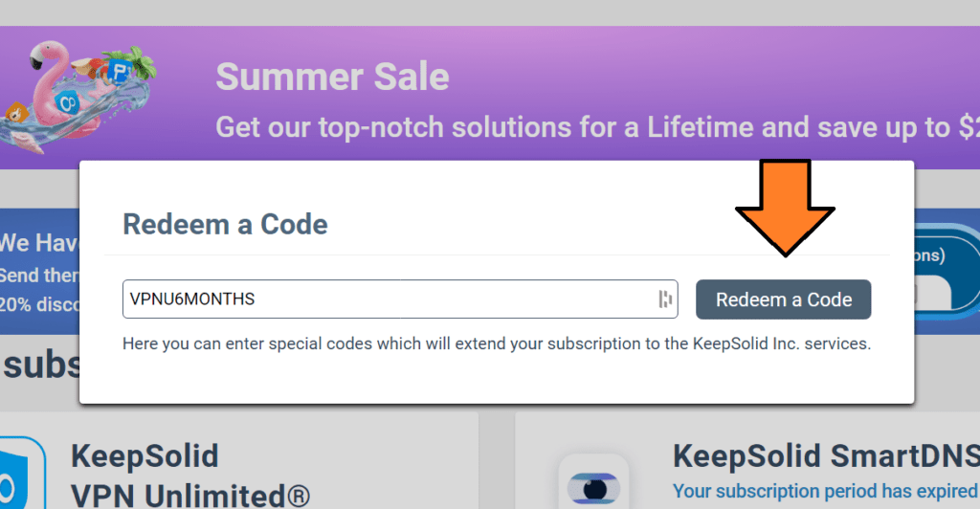Image resolution: width=980 pixels, height=509 pixels.
Task: Click the KeepSolid VPN Unlimited product card
Action: (x=238, y=460)
